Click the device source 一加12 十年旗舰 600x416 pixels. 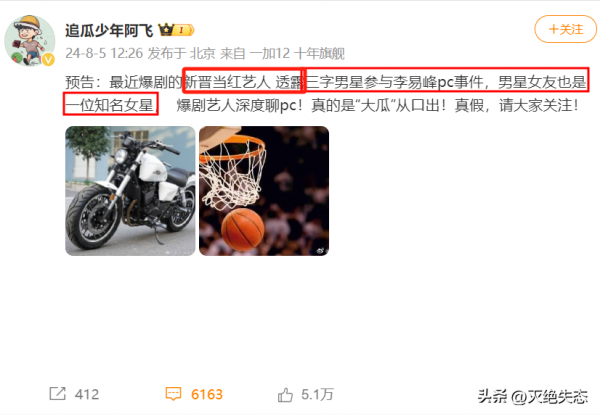[297, 53]
